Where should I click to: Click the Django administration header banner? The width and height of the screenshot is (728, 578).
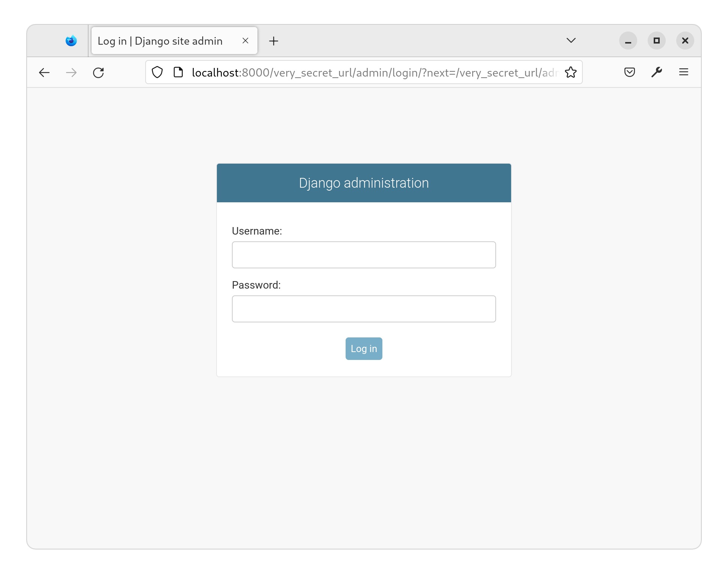point(364,183)
